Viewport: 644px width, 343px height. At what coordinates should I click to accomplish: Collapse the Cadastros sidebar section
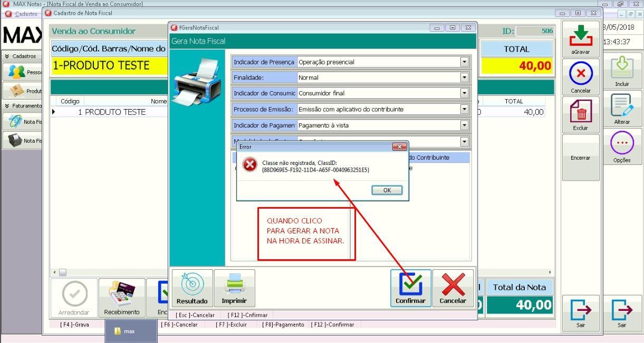pos(21,56)
